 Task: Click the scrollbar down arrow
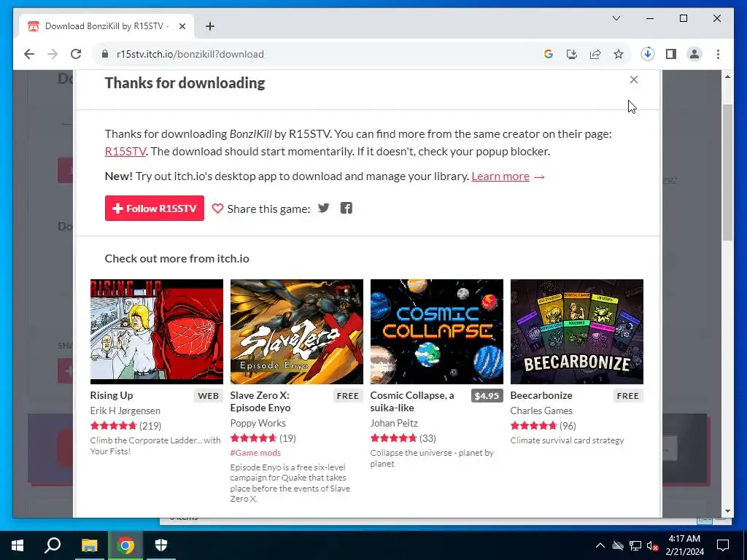[x=727, y=511]
